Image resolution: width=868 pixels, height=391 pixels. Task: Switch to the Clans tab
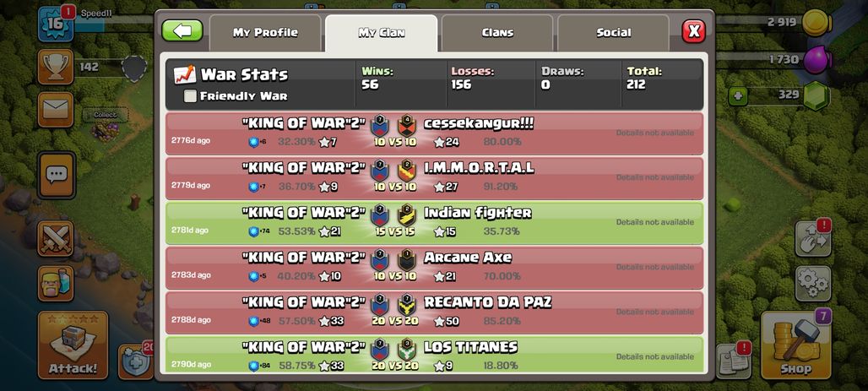tap(497, 33)
